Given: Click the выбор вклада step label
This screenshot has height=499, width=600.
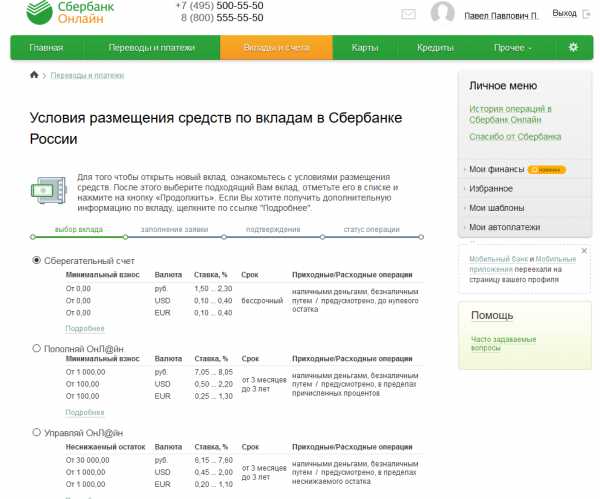Looking at the screenshot, I should 79,229.
